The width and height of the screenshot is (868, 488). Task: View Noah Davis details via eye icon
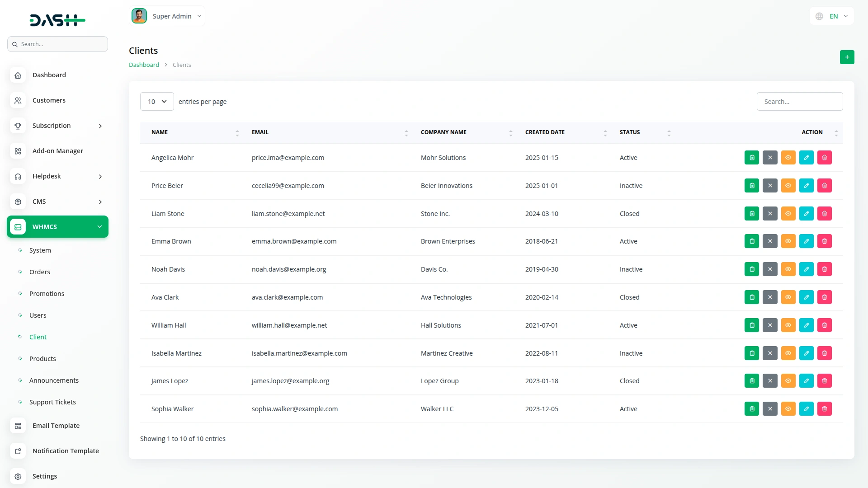coord(788,269)
